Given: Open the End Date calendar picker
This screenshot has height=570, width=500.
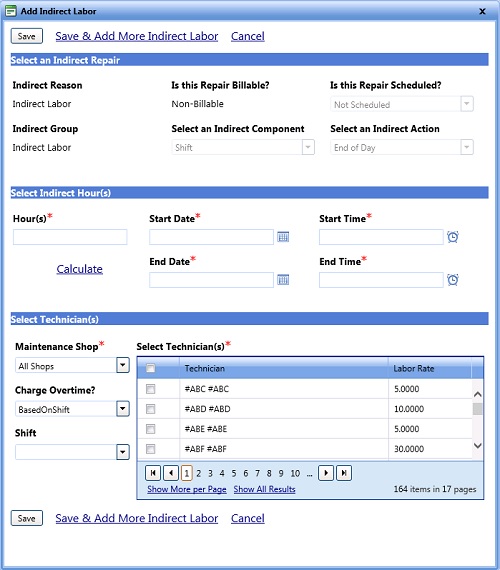Looking at the screenshot, I should (x=283, y=280).
